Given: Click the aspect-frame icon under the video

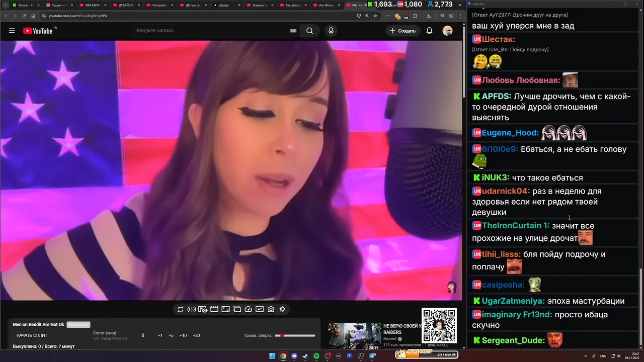Looking at the screenshot, I should (x=225, y=309).
